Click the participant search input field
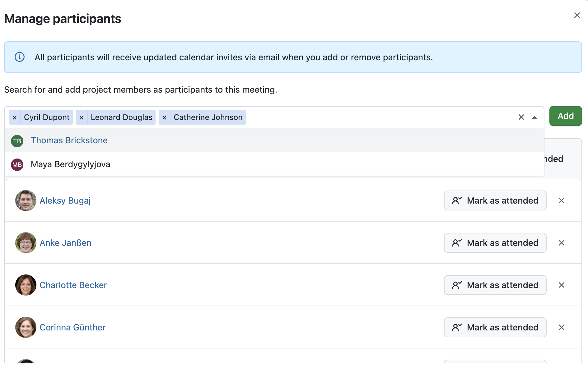 point(342,117)
